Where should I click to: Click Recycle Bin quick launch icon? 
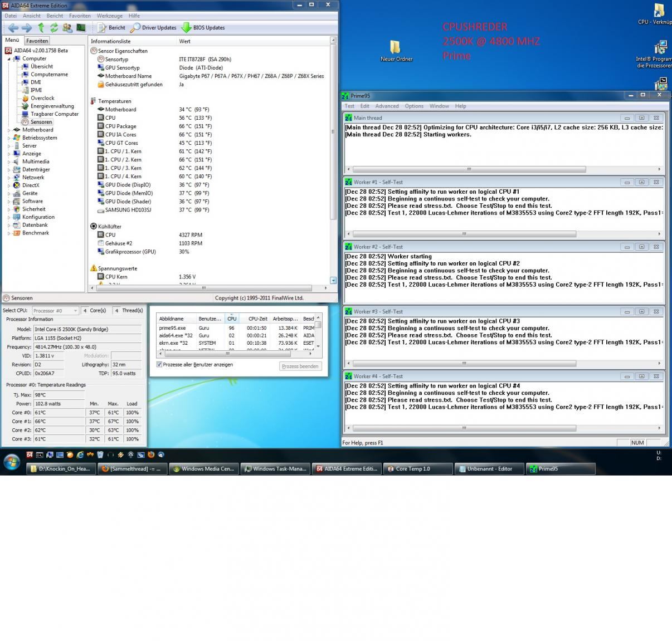(x=100, y=454)
